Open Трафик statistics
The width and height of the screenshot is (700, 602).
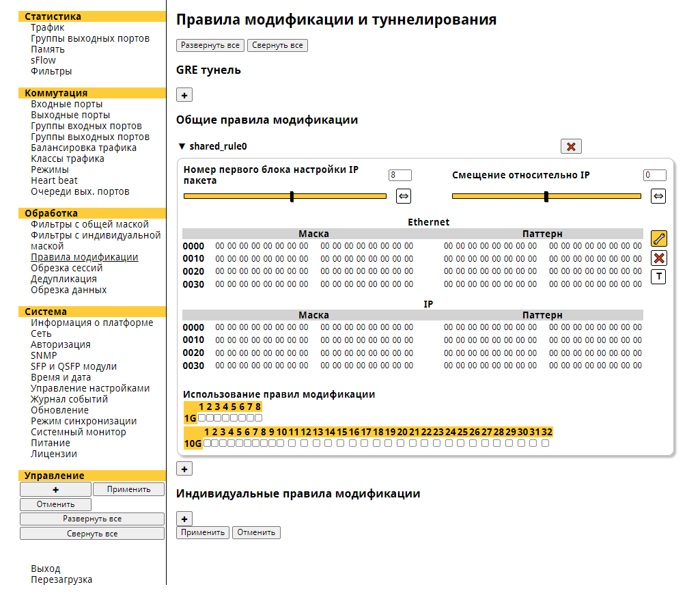pyautogui.click(x=47, y=28)
